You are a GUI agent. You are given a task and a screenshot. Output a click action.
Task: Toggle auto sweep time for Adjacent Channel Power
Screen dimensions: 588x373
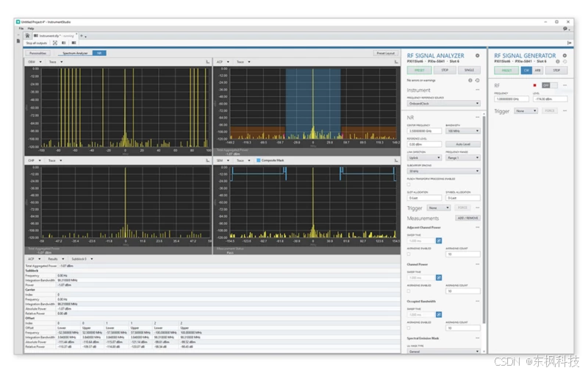(x=439, y=241)
